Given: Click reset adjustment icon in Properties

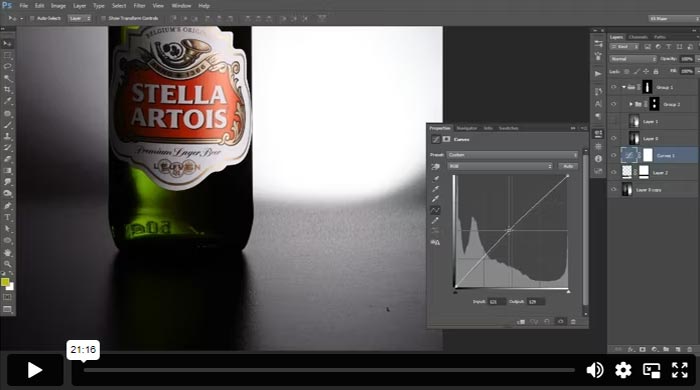Looking at the screenshot, I should click(x=547, y=321).
